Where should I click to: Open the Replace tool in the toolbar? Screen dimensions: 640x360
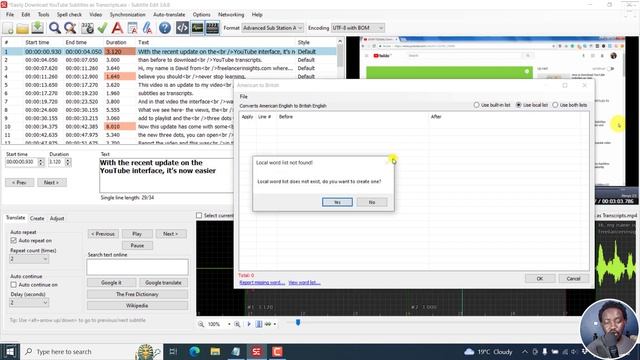(70, 28)
